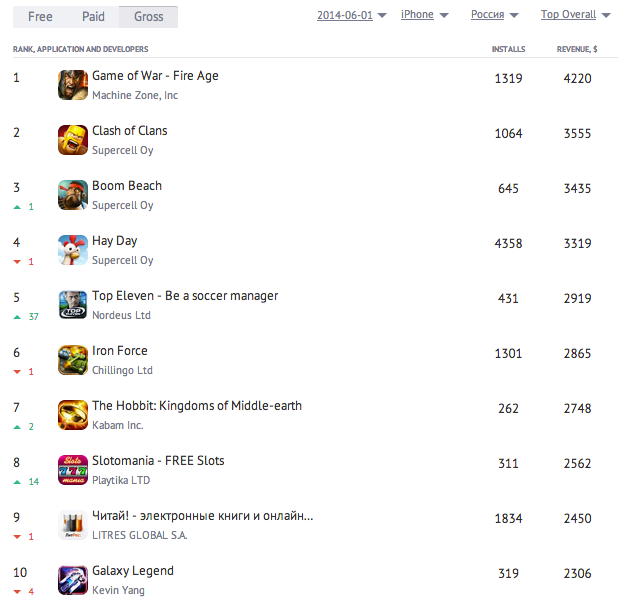
Task: Click the Slotomania app icon
Action: [x=73, y=470]
